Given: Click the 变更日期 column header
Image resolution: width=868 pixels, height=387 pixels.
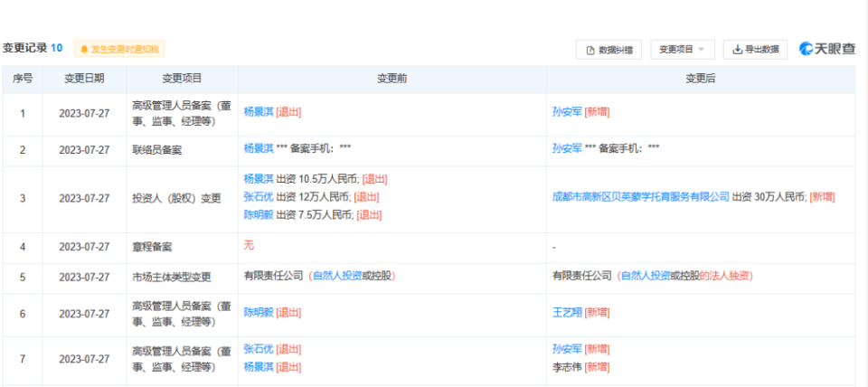Looking at the screenshot, I should (x=84, y=79).
